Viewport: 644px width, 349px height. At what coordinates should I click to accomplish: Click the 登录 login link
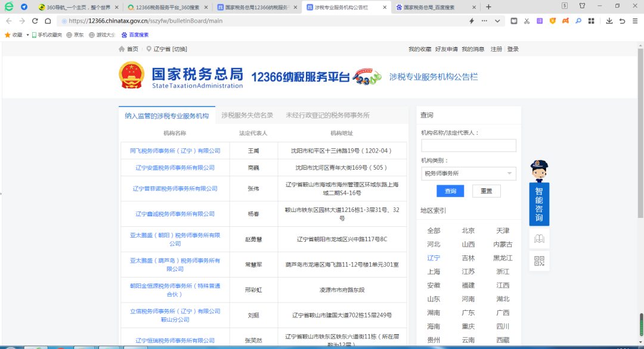point(513,49)
